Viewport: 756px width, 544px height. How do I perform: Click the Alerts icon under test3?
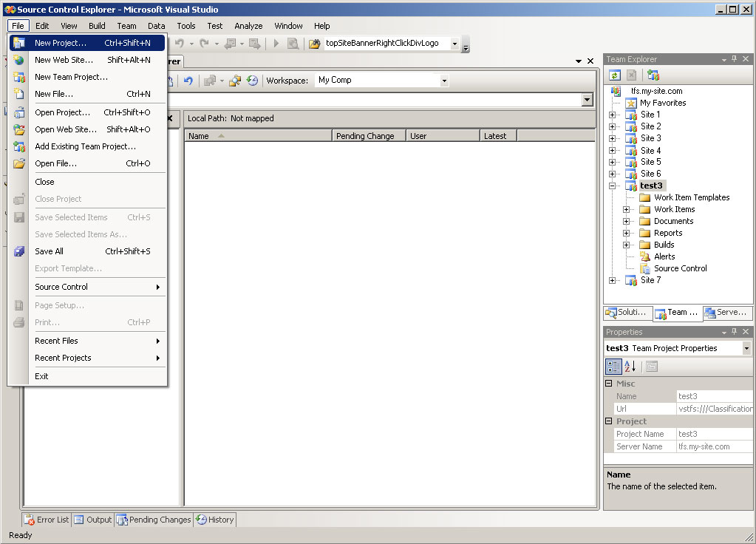point(644,256)
